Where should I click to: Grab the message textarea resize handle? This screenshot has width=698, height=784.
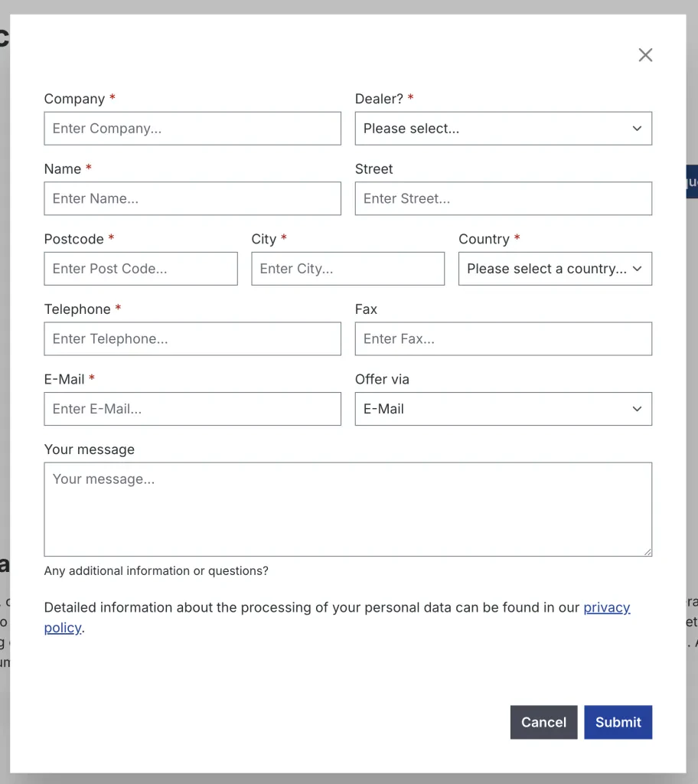pyautogui.click(x=647, y=551)
